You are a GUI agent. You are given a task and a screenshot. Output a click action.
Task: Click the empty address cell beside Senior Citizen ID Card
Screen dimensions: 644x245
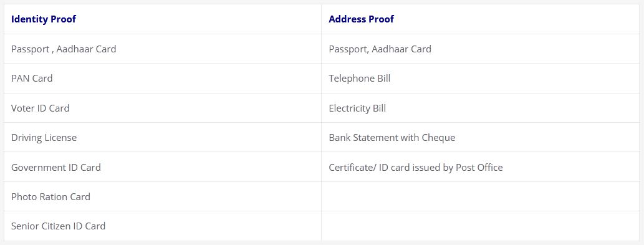pyautogui.click(x=481, y=226)
